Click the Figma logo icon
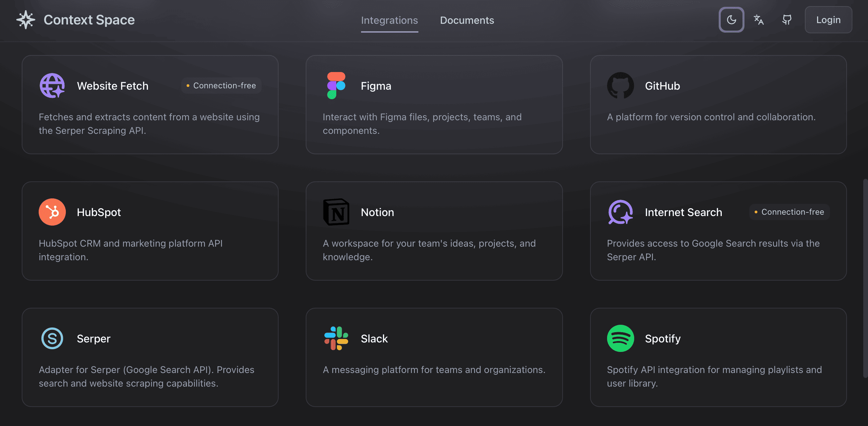 336,86
